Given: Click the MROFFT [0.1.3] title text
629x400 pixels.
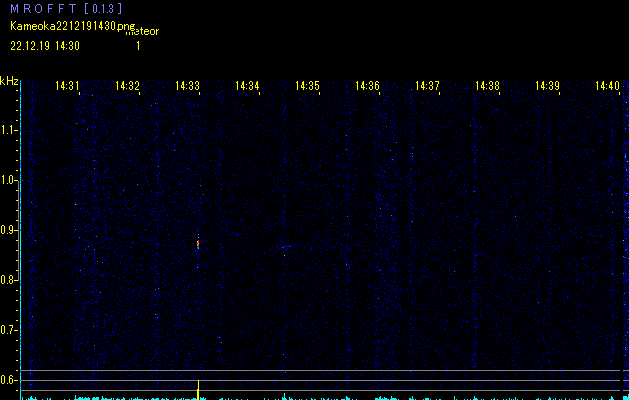Looking at the screenshot, I should point(66,9).
